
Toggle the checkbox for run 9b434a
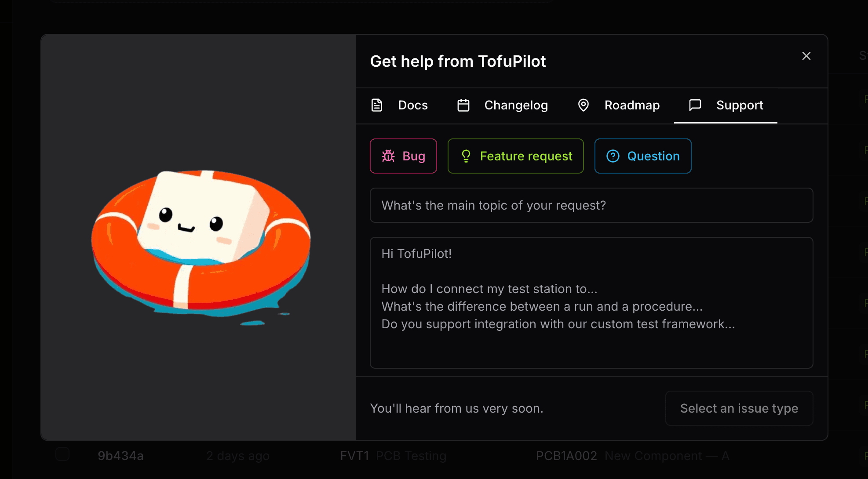coord(62,455)
